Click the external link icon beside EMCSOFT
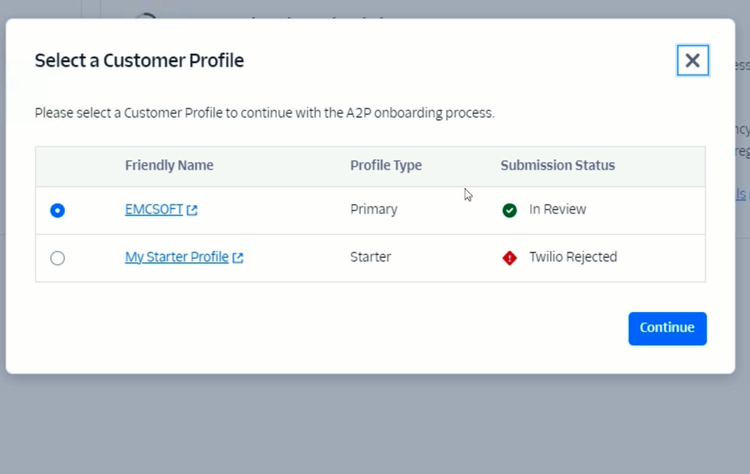The height and width of the screenshot is (474, 750). point(192,210)
